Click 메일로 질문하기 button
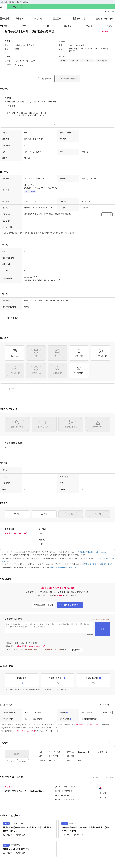 (x=77, y=650)
